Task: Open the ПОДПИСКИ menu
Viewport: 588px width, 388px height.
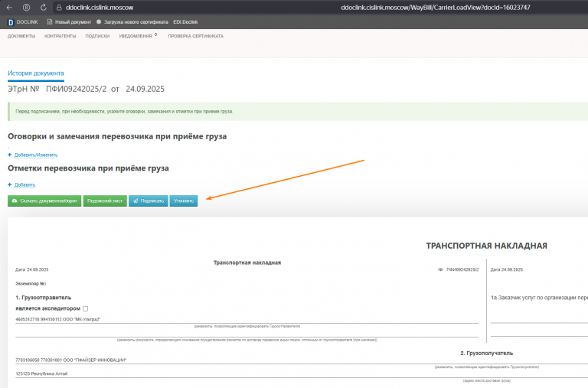Action: click(97, 37)
